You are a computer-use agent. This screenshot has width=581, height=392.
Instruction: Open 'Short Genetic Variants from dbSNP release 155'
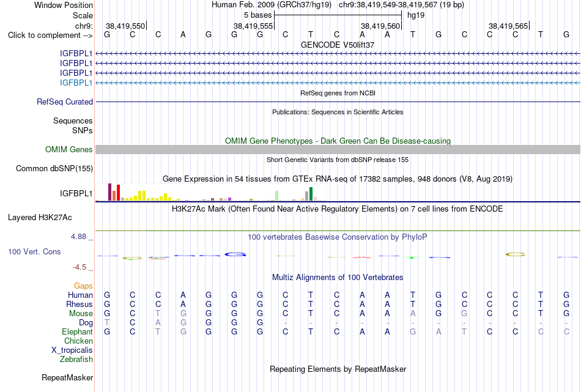tap(338, 160)
